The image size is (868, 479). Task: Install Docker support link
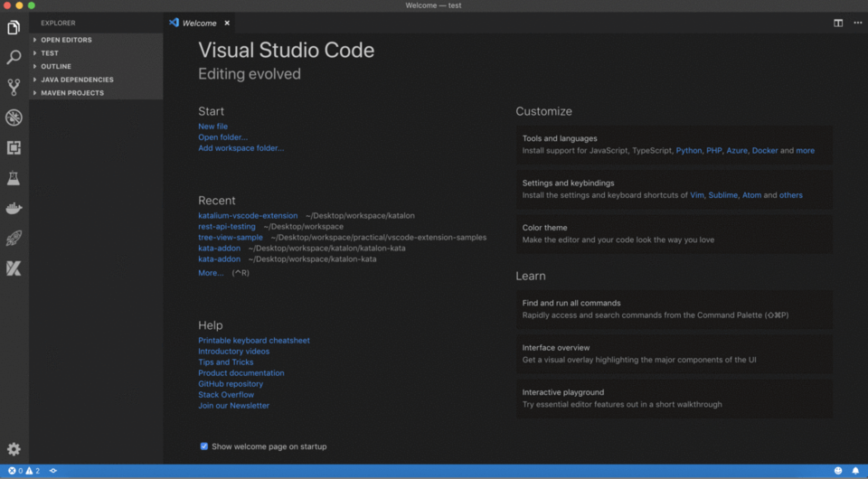point(765,150)
